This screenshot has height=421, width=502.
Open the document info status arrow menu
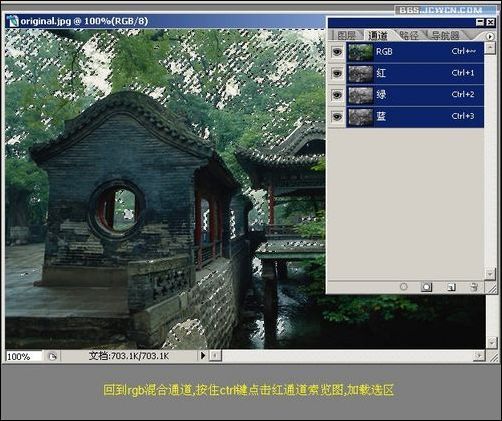203,356
